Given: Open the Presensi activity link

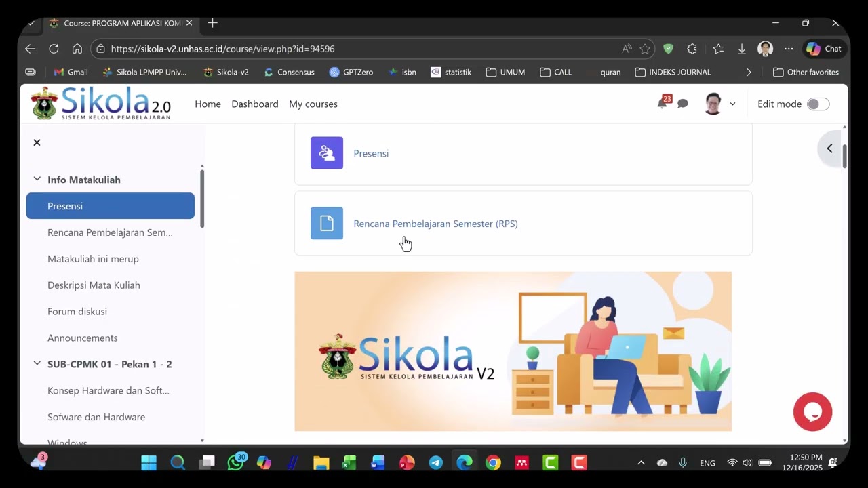Looking at the screenshot, I should 371,153.
